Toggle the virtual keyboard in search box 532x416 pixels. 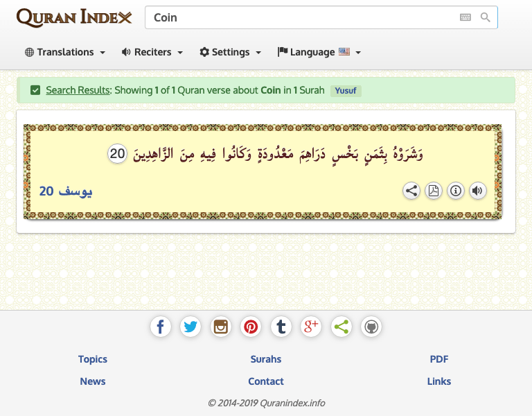[465, 17]
